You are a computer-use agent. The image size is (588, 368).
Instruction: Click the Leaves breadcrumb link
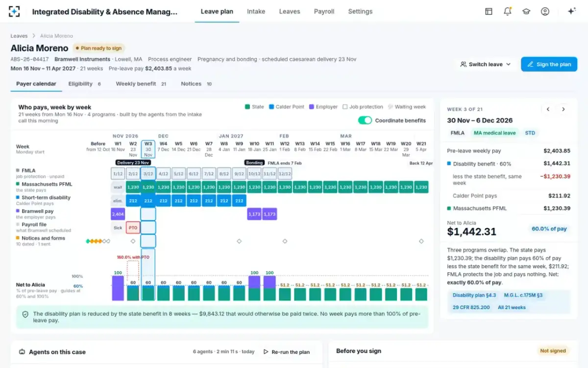(19, 36)
